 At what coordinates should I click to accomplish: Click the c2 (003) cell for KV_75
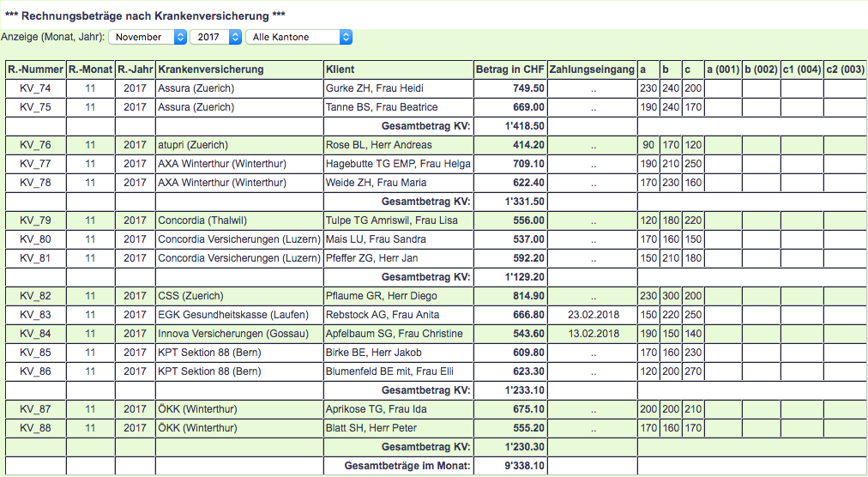pyautogui.click(x=844, y=107)
